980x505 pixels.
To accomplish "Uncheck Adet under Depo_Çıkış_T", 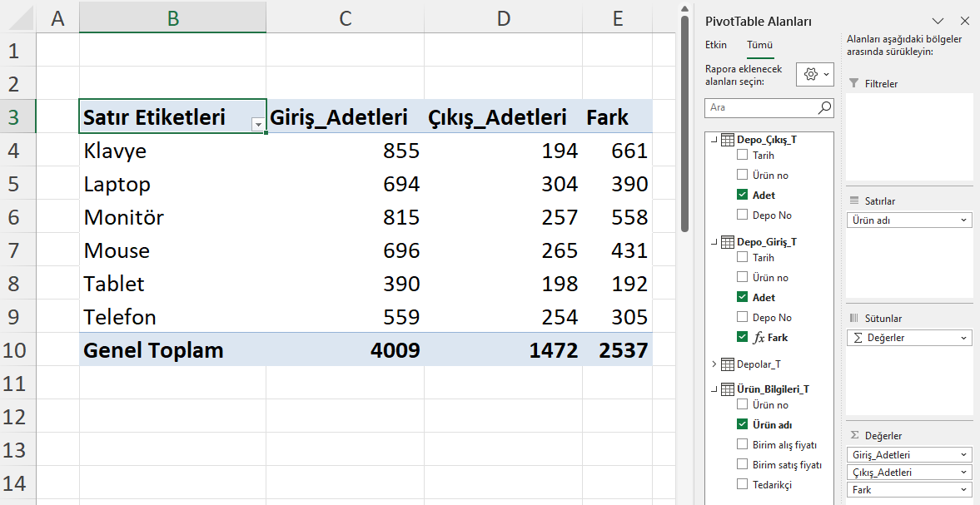I will [743, 195].
